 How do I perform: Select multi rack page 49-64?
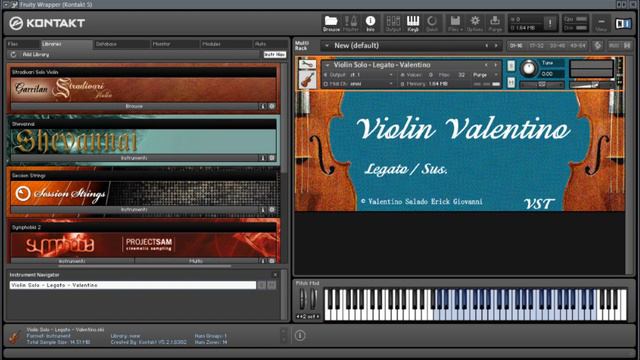pyautogui.click(x=578, y=46)
